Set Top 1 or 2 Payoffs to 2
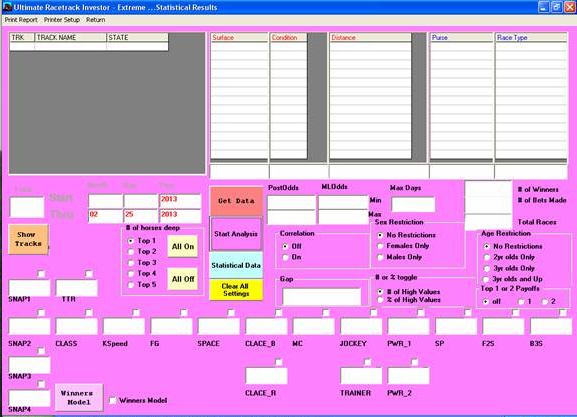 tap(545, 301)
